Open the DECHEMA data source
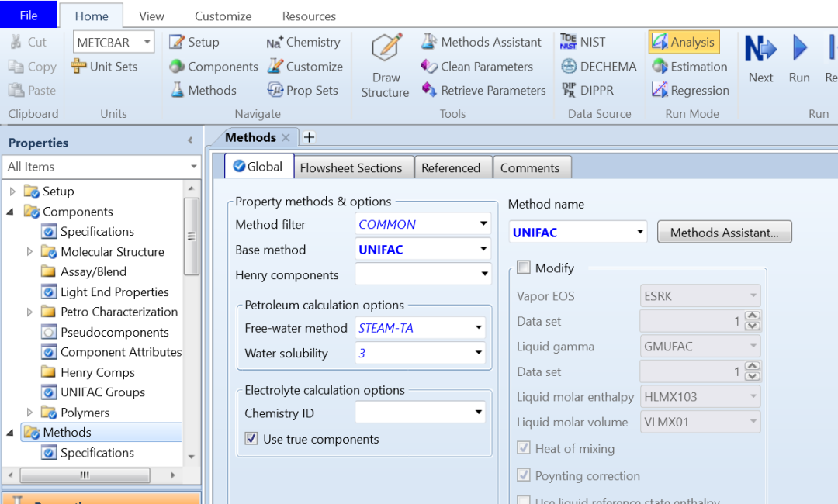The image size is (838, 504). point(598,67)
